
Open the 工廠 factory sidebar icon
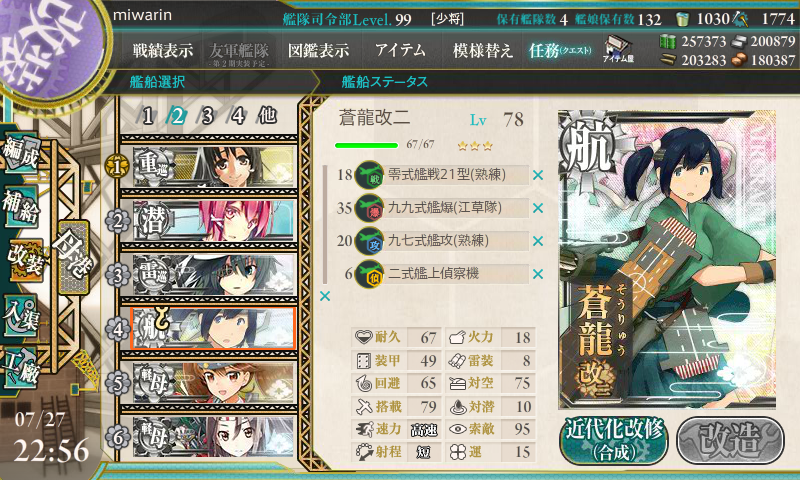[x=20, y=366]
